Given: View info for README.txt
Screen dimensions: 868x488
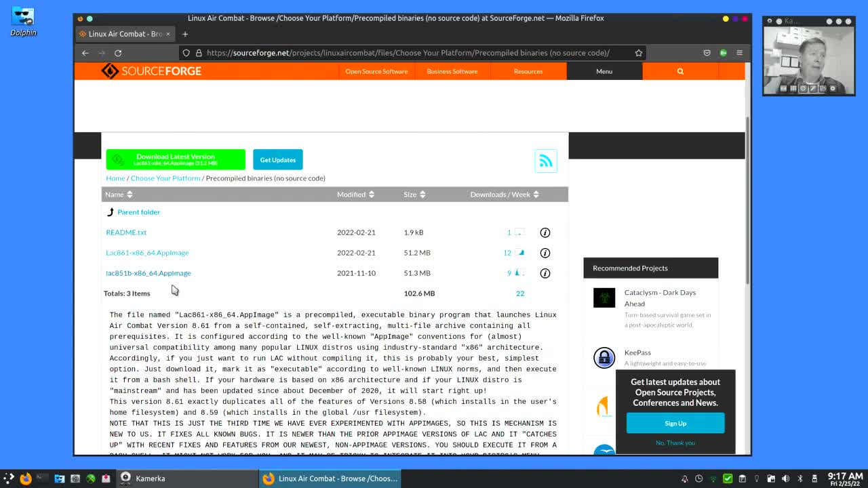Looking at the screenshot, I should [x=545, y=232].
